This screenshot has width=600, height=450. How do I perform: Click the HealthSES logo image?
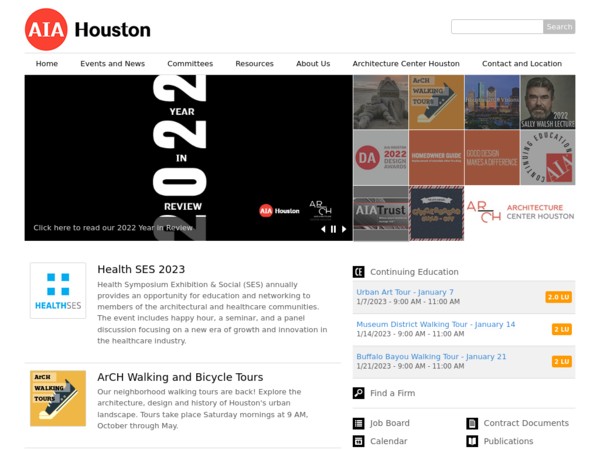(58, 290)
